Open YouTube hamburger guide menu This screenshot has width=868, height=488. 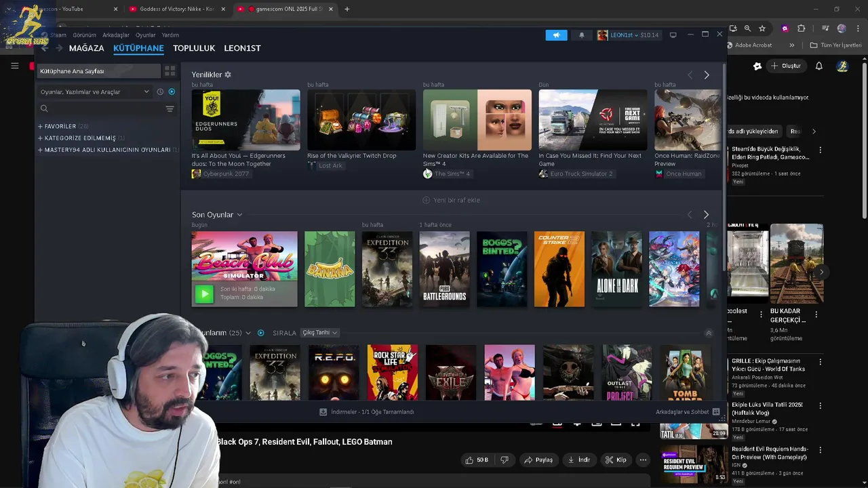[x=14, y=66]
